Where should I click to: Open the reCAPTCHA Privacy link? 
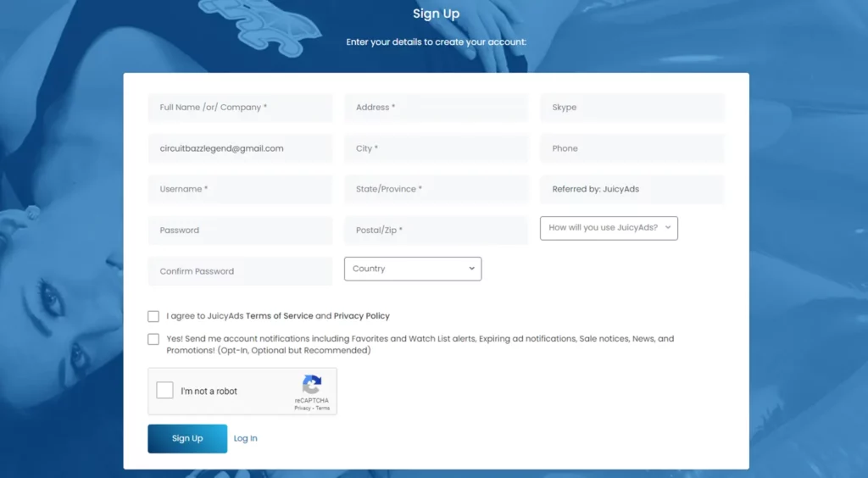303,409
